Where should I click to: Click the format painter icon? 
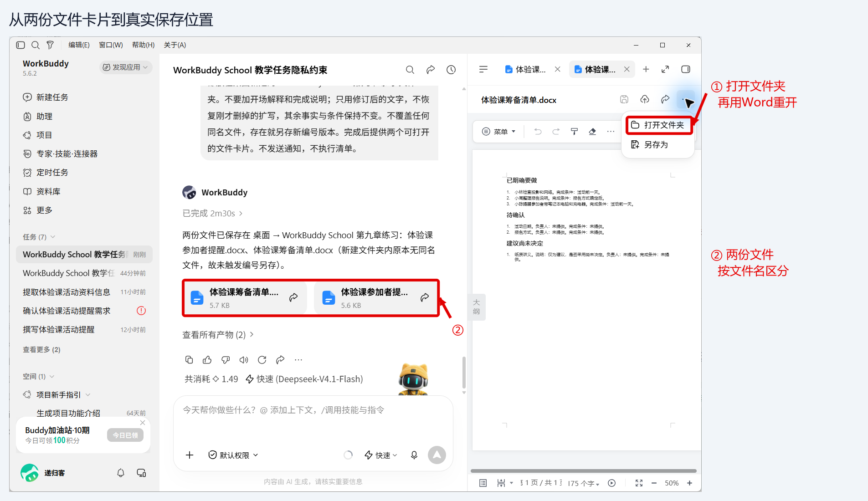[x=574, y=132]
